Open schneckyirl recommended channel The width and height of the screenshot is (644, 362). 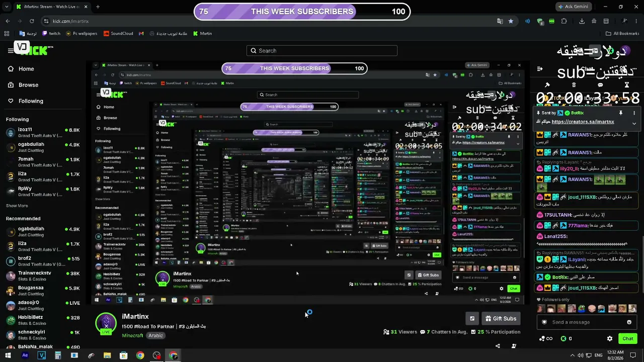(x=43, y=335)
